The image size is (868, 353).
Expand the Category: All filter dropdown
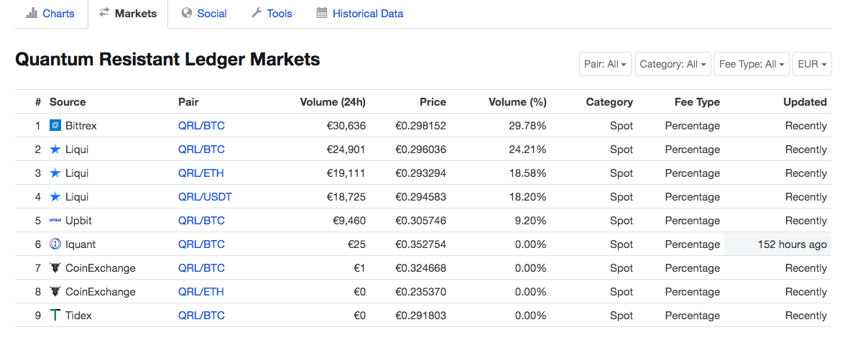[x=673, y=64]
